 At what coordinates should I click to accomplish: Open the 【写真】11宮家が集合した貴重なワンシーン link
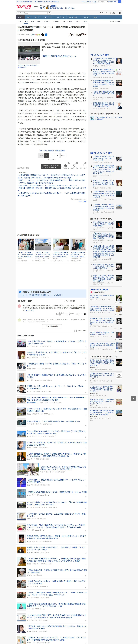click(59, 56)
